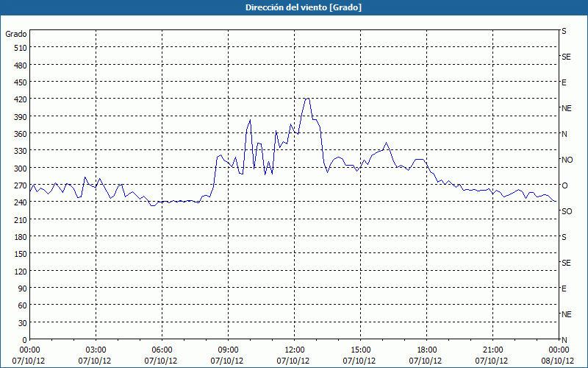Screen dimensions: 588x368
Task: Pick the 360 tick label on the y-axis
Action: point(21,134)
